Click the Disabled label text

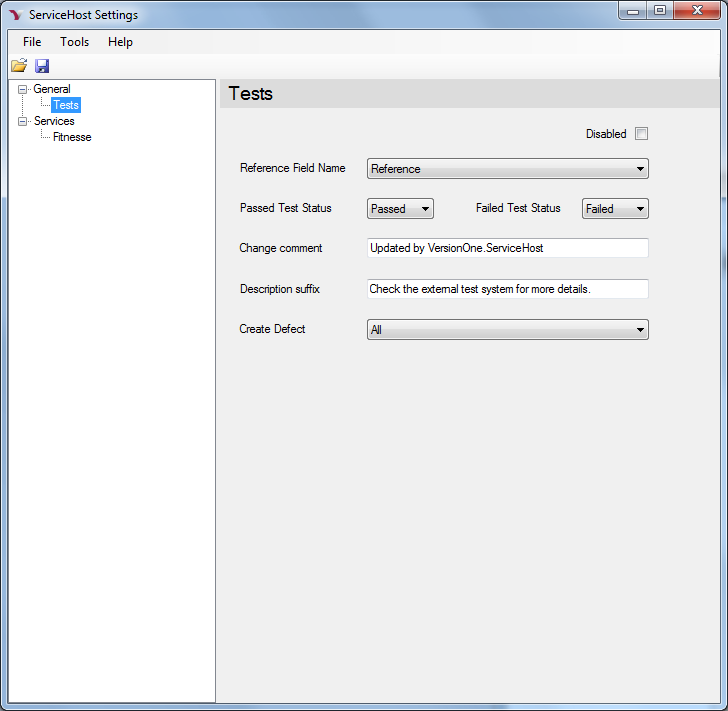pyautogui.click(x=606, y=134)
